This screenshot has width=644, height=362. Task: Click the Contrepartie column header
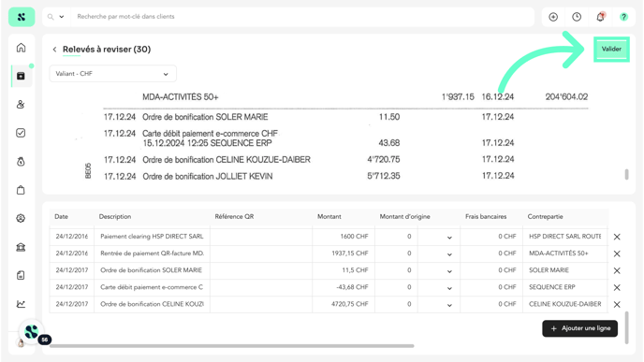545,217
